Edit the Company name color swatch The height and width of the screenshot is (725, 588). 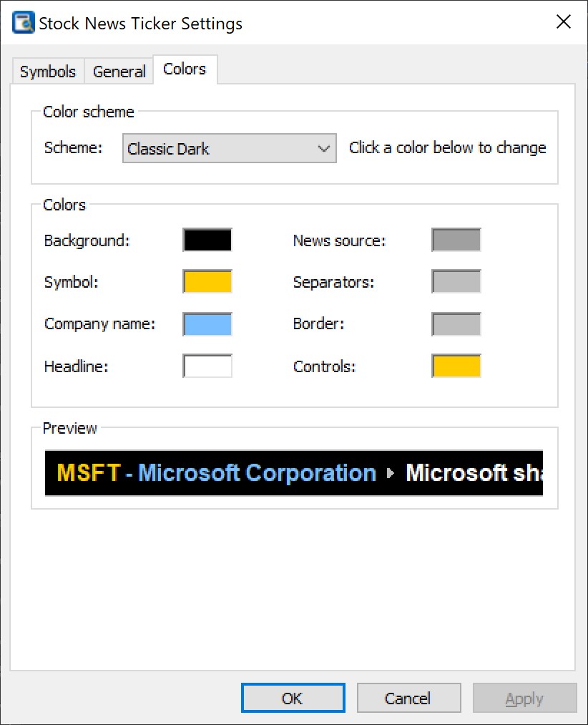(207, 324)
